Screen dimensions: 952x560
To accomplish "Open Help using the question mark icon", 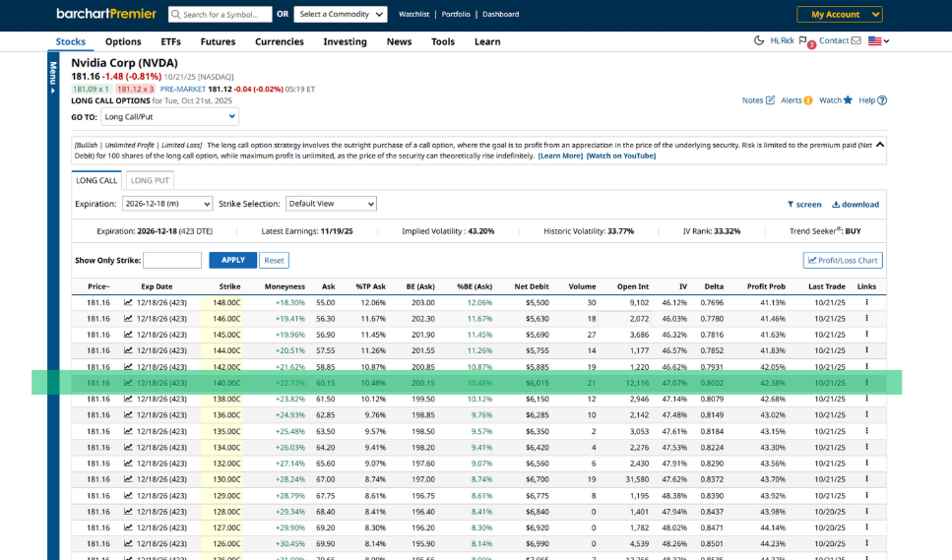I will click(882, 100).
